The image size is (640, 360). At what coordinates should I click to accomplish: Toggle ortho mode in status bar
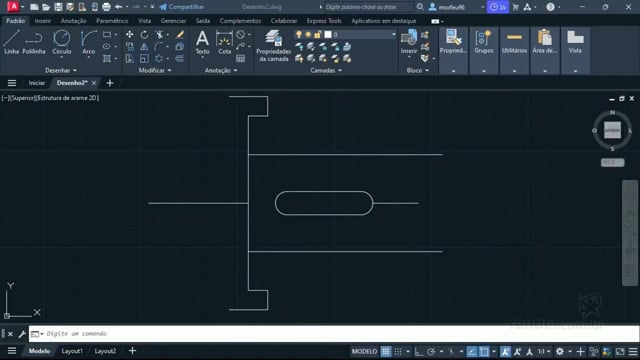419,351
